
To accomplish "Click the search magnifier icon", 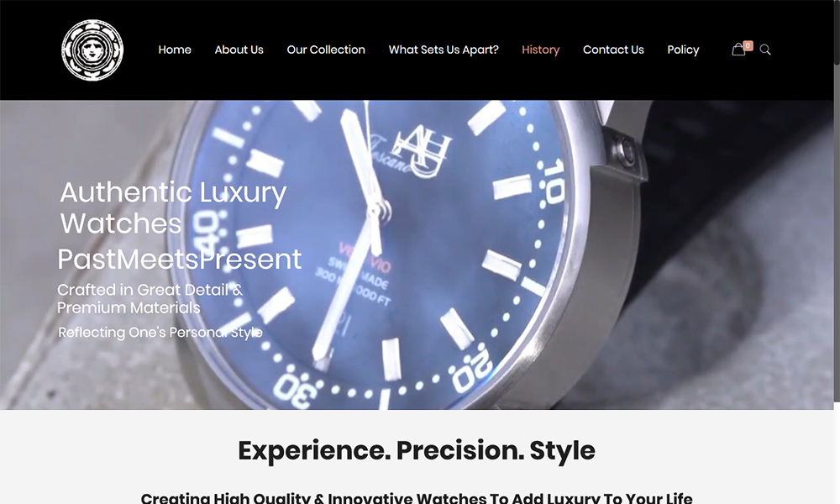I will (765, 50).
